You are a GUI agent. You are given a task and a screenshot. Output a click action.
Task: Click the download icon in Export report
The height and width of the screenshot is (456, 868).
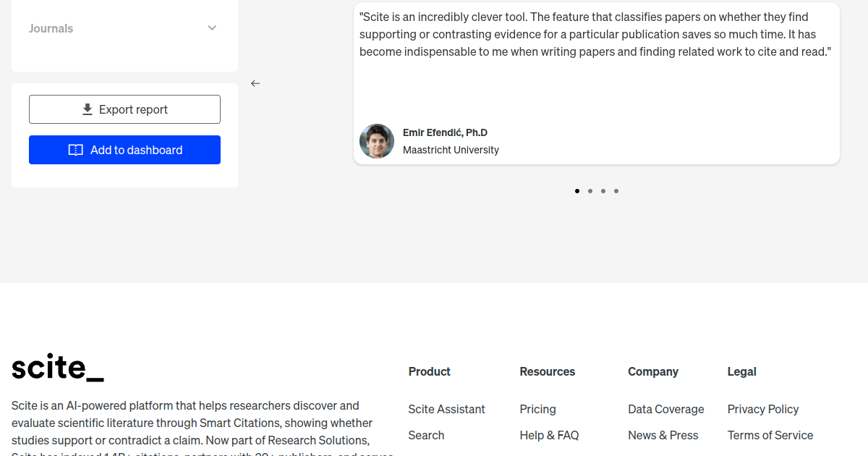click(88, 109)
